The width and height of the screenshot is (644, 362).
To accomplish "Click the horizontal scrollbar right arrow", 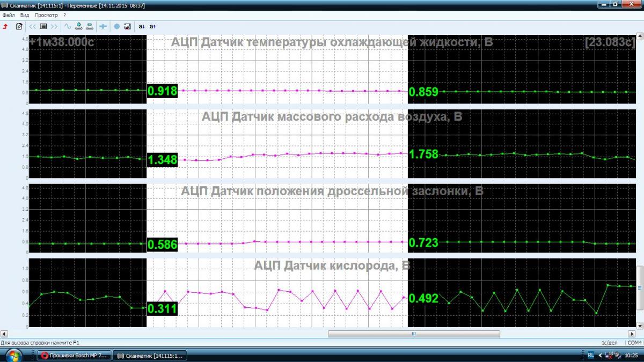I will pos(632,334).
